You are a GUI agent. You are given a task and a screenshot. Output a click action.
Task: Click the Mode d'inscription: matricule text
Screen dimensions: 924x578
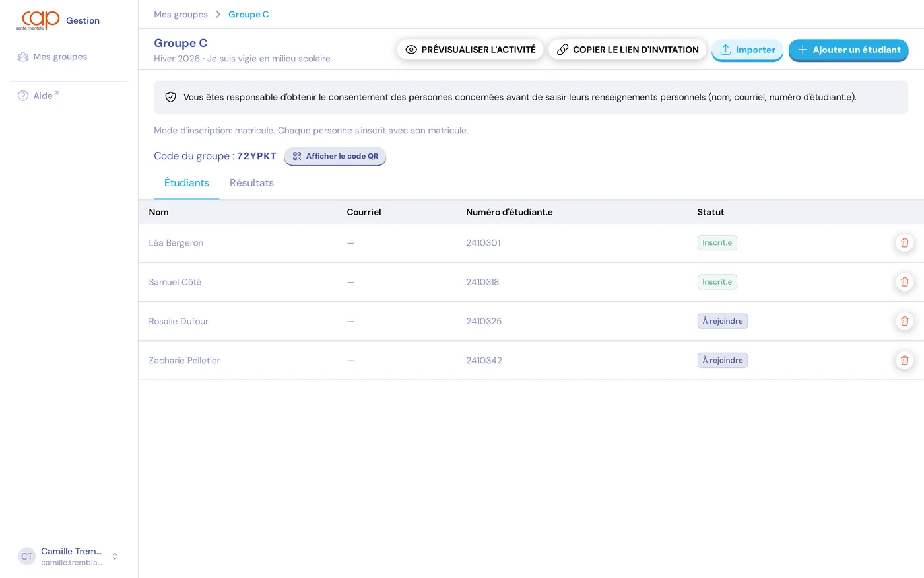(x=311, y=131)
